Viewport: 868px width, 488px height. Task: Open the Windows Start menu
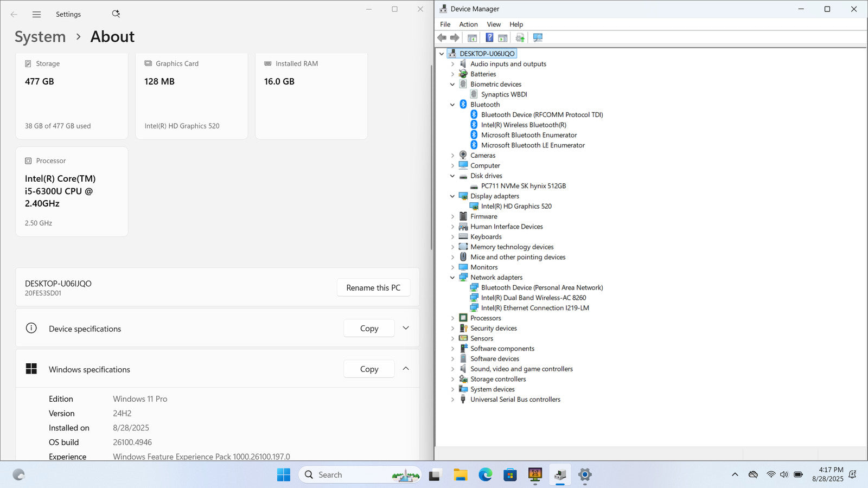click(x=284, y=475)
